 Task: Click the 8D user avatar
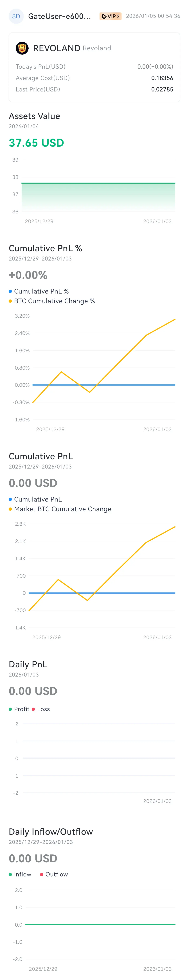16,16
